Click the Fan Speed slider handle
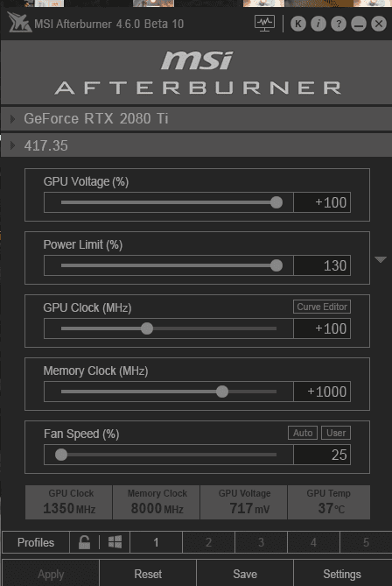This screenshot has height=586, width=392. 61,455
